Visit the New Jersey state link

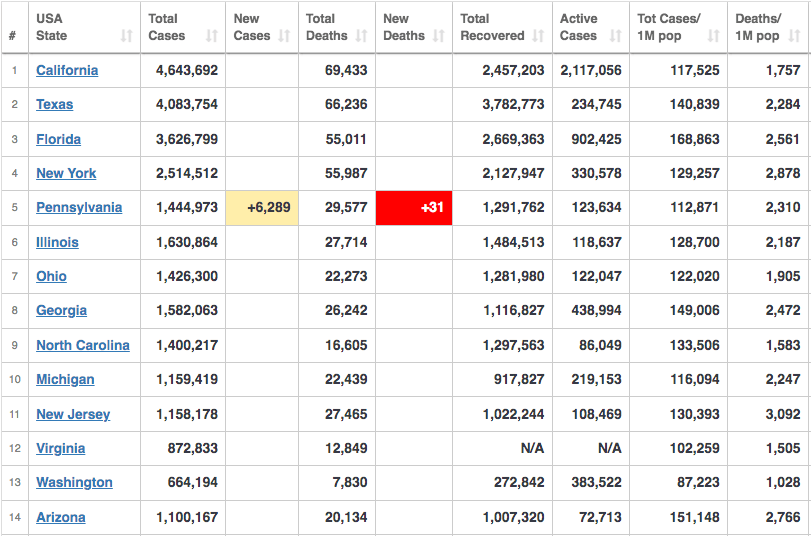(73, 414)
